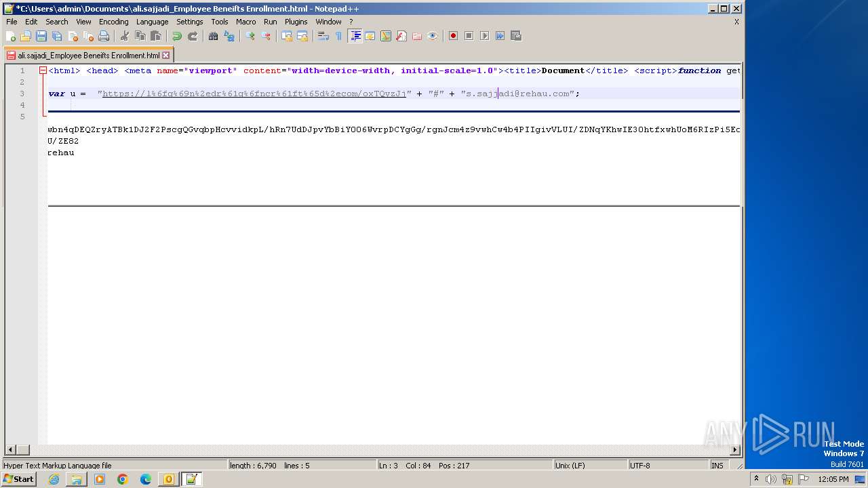Open the Settings menu
Screen dimensions: 868x488
point(189,22)
